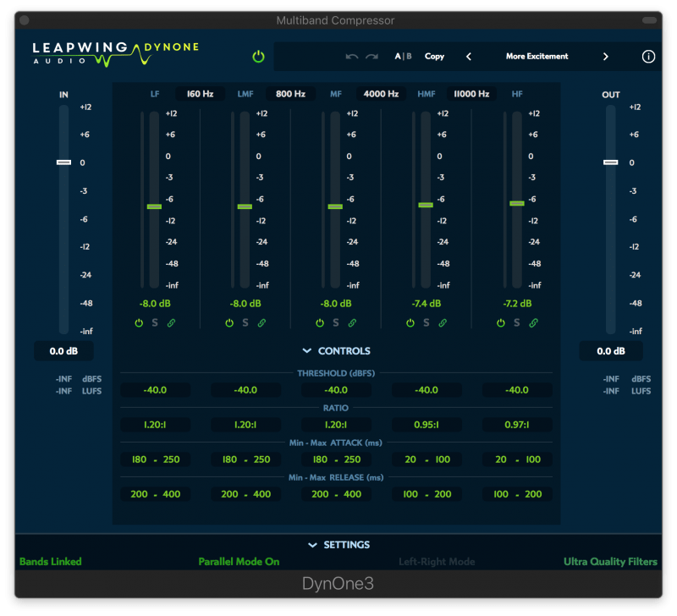Click the HMF band label
This screenshot has height=616, width=677.
(427, 94)
